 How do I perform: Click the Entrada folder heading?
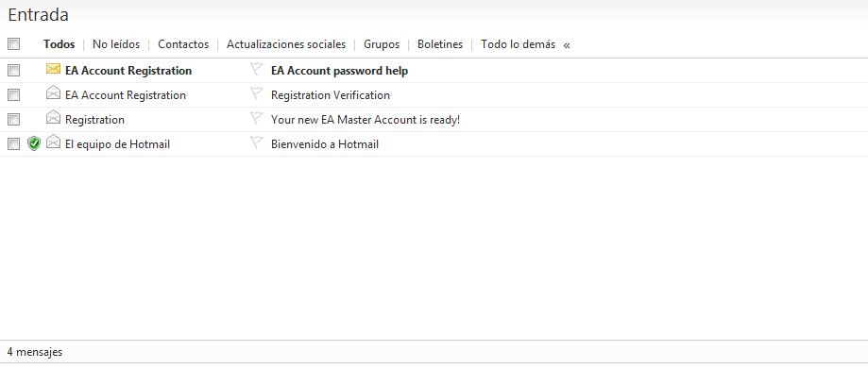[38, 15]
